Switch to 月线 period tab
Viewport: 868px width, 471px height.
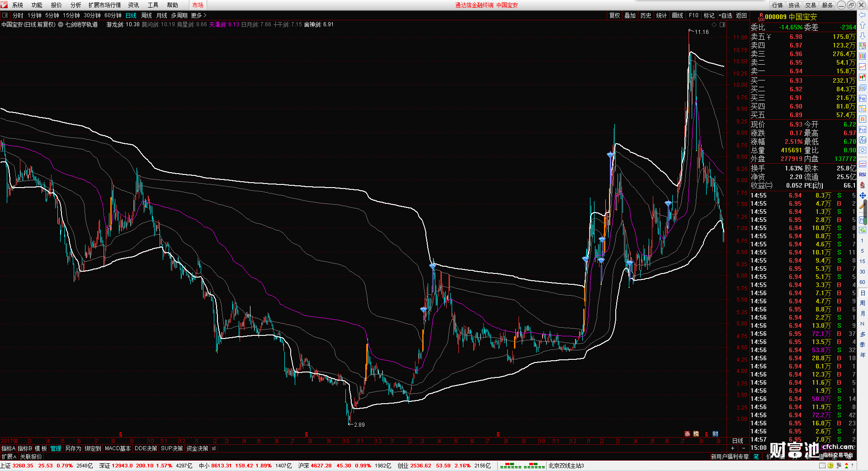(162, 15)
